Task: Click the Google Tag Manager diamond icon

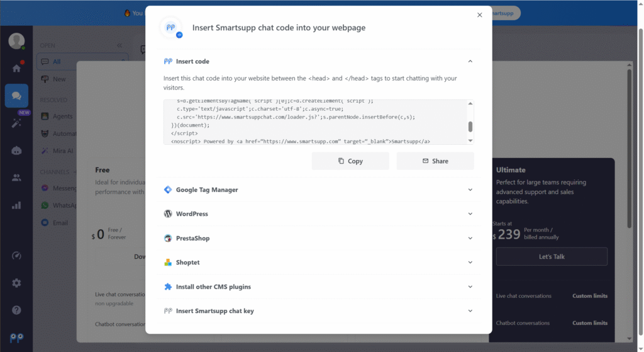Action: [x=167, y=190]
